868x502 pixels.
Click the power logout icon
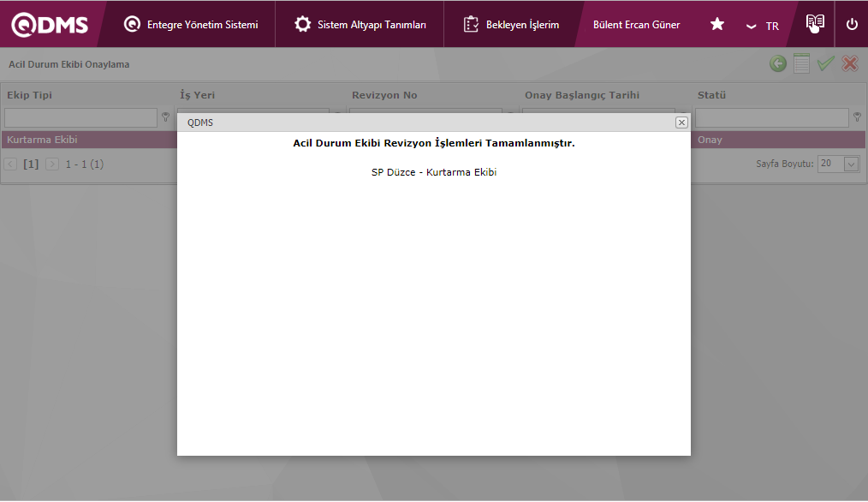852,24
